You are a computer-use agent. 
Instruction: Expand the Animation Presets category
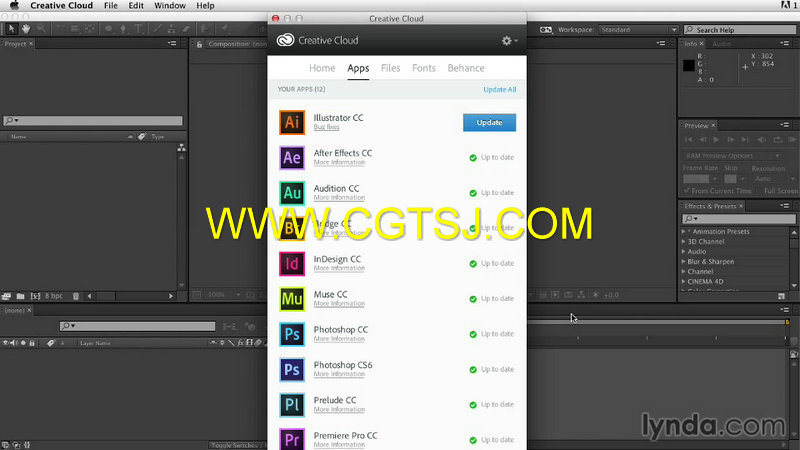[x=684, y=232]
